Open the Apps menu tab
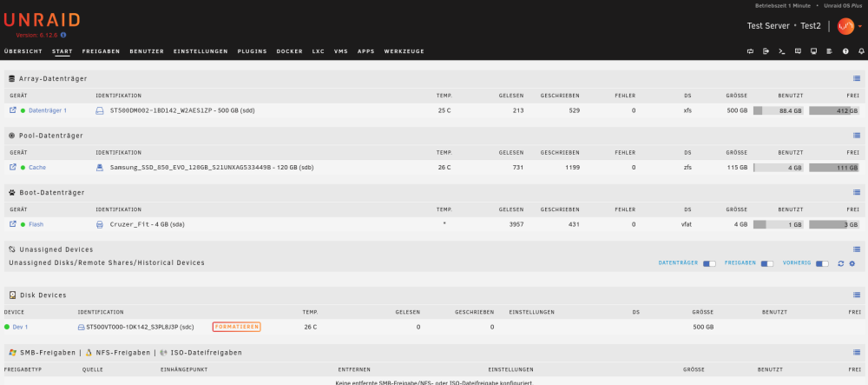The height and width of the screenshot is (385, 868). pos(366,51)
